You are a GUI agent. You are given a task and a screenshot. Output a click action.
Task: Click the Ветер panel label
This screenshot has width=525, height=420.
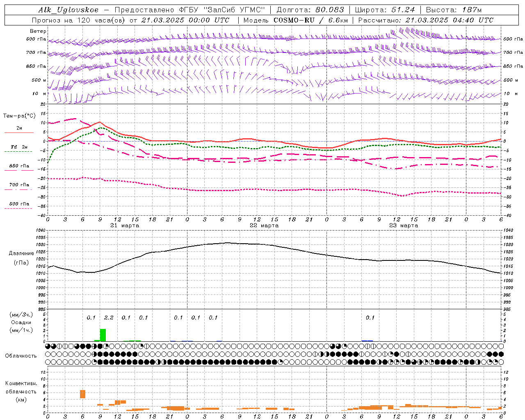[x=38, y=31]
